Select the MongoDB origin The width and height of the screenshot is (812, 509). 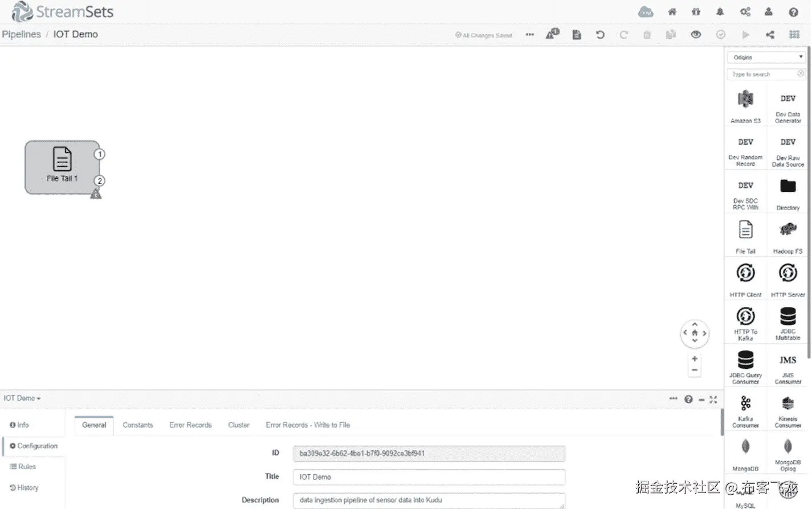pos(745,453)
